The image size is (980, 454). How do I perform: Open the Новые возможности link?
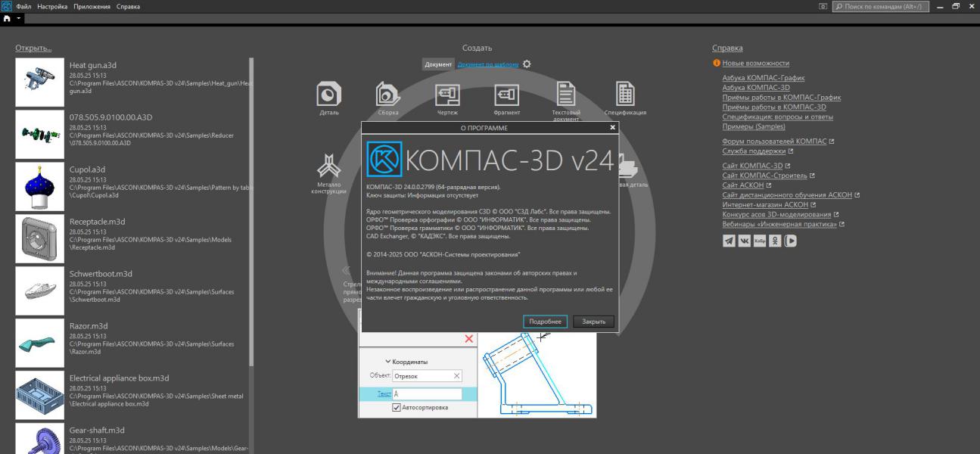(x=755, y=64)
